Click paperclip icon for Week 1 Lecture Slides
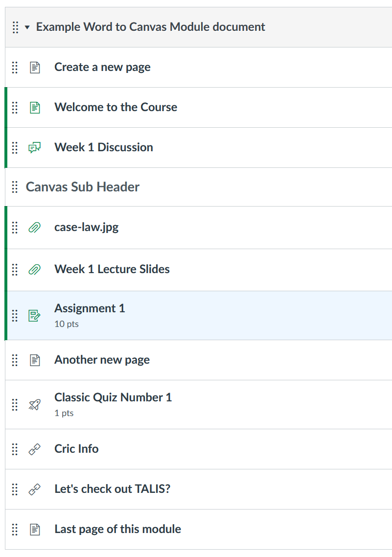 pyautogui.click(x=34, y=269)
